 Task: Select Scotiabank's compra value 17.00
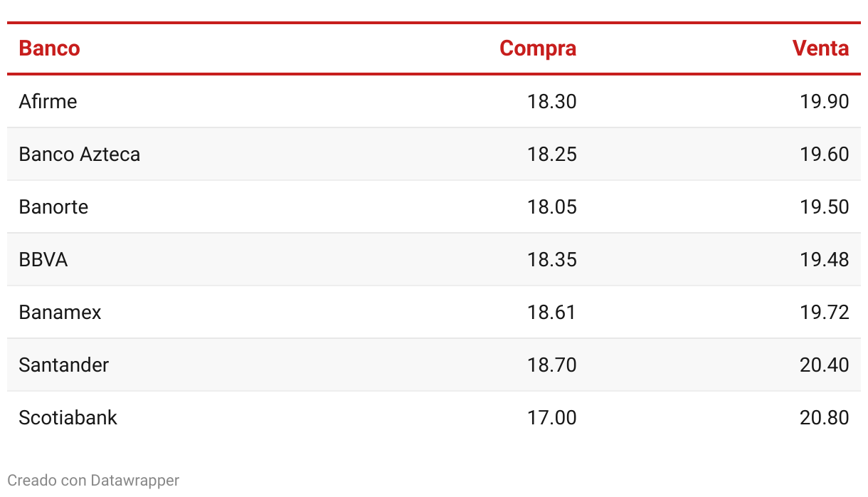point(552,417)
